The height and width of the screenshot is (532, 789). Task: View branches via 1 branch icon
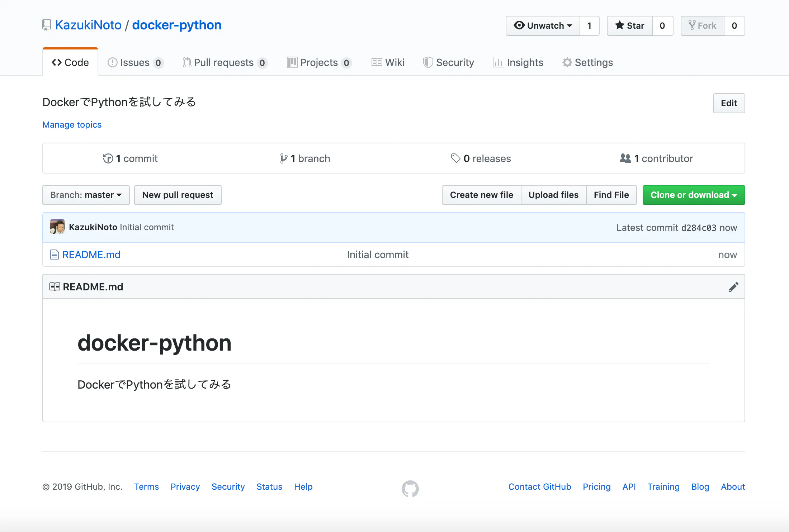(x=284, y=158)
